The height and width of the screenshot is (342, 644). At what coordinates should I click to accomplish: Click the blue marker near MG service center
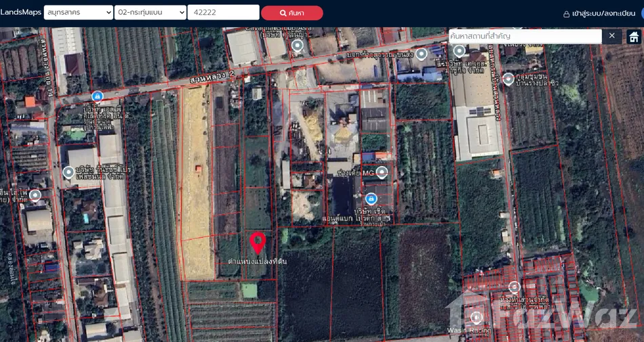[371, 198]
